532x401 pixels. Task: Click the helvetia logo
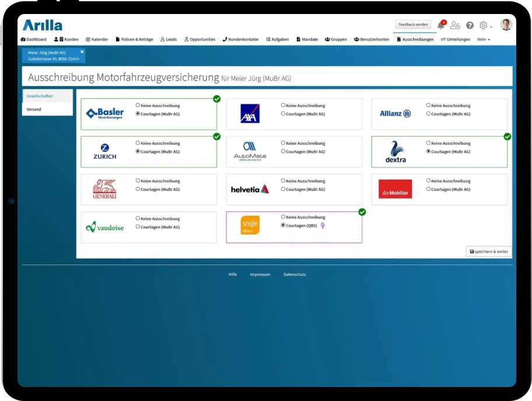(250, 190)
